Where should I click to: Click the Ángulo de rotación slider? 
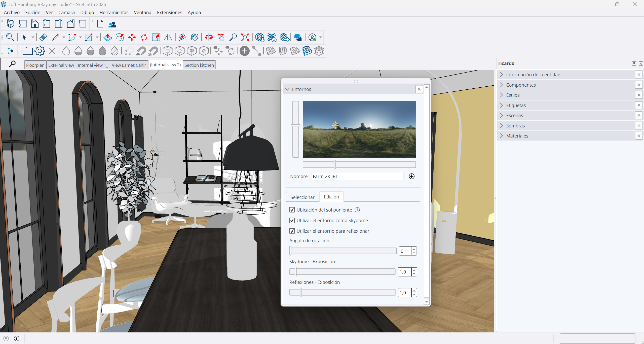click(343, 251)
